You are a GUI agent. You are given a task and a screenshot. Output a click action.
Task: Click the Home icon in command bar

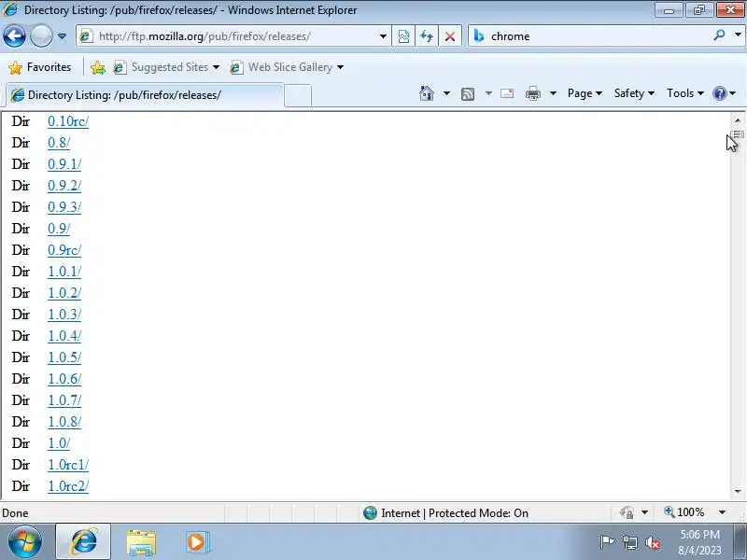pyautogui.click(x=427, y=93)
